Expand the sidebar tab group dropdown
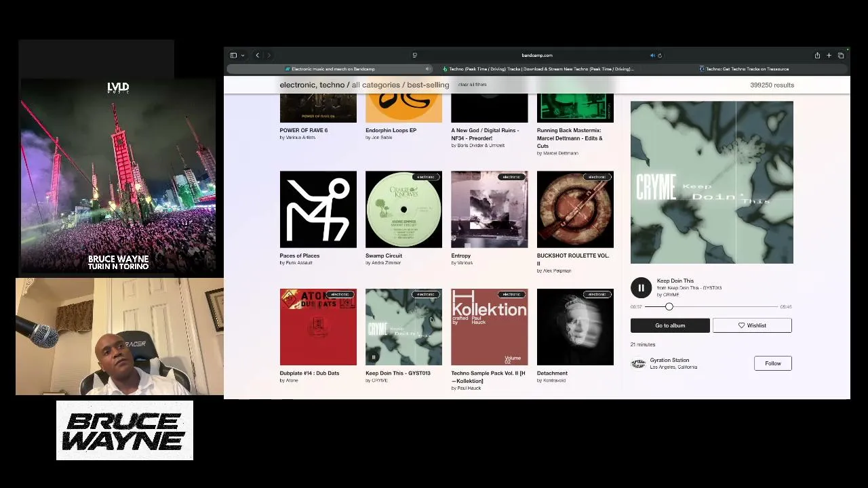Image resolution: width=868 pixels, height=488 pixels. pos(242,56)
